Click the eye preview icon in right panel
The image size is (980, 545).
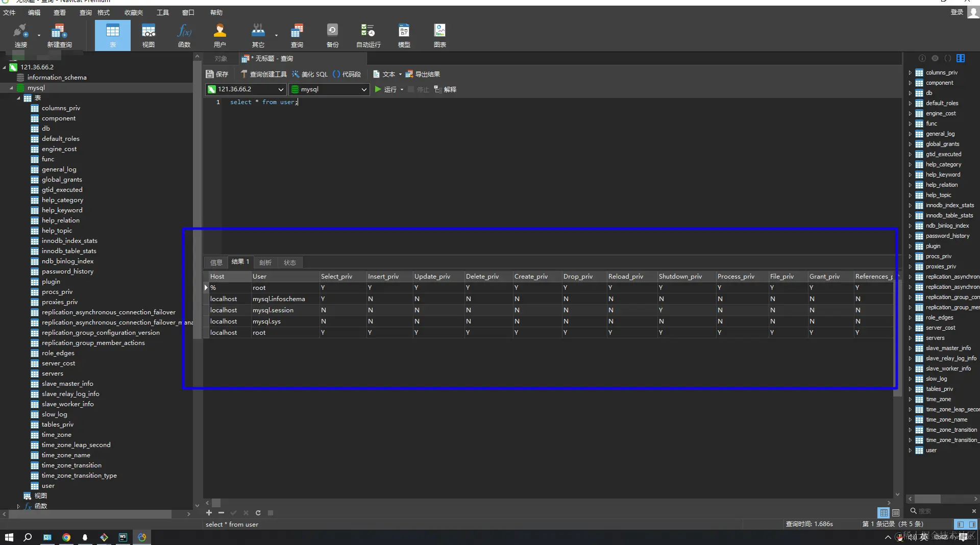coord(935,58)
